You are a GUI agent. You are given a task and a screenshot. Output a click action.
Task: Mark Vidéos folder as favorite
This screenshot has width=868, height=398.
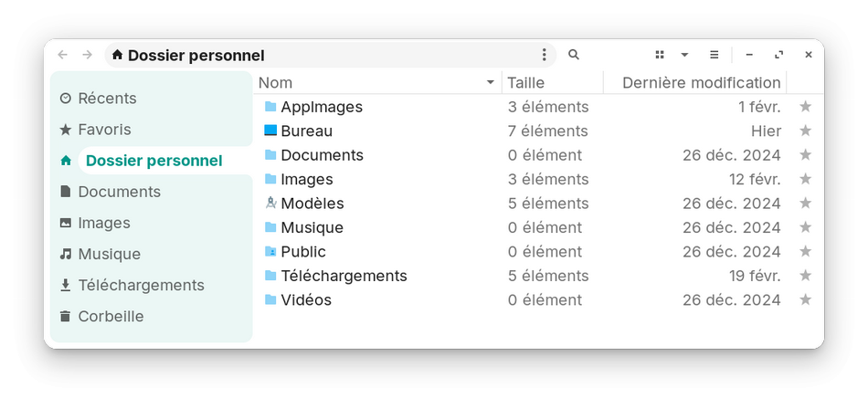(x=805, y=300)
